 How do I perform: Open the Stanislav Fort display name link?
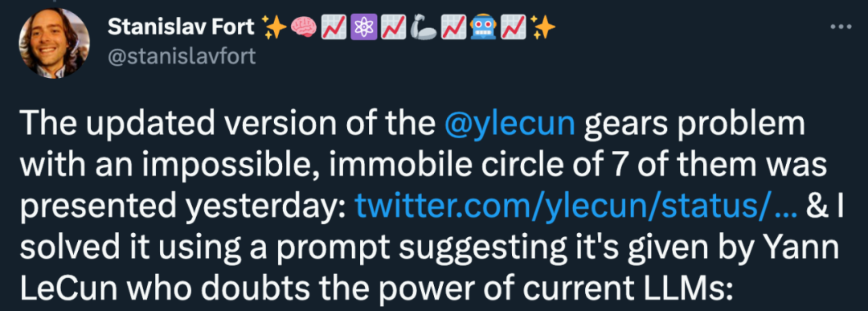tap(181, 27)
